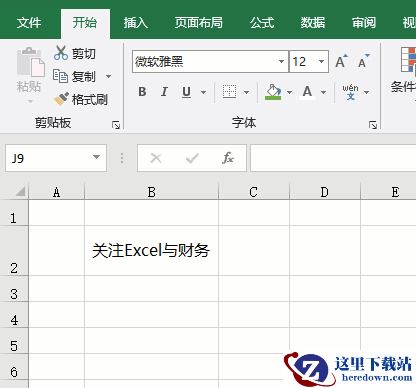The width and height of the screenshot is (416, 388).
Task: Click the Paste (粘贴) clipboard icon
Action: coord(31,63)
